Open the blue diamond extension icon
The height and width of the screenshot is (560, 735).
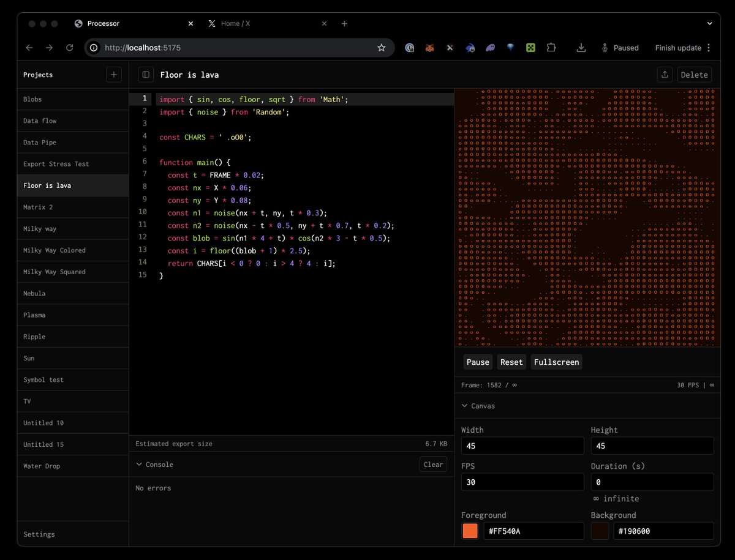(511, 48)
